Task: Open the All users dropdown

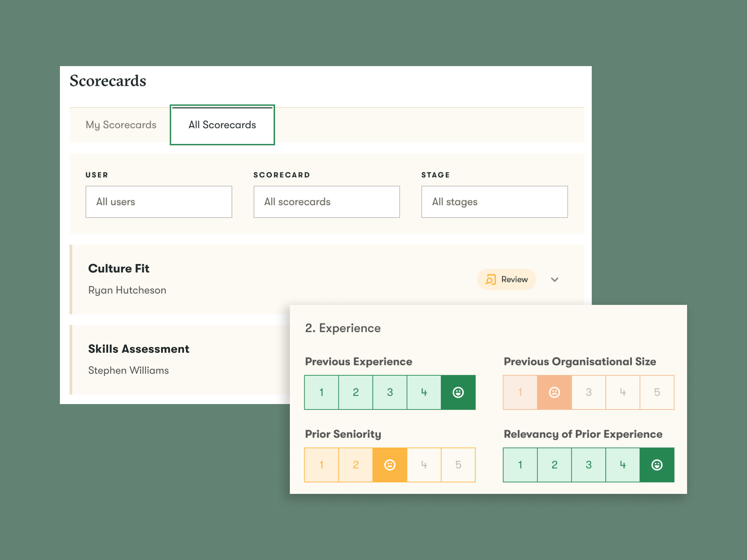Action: point(159,202)
